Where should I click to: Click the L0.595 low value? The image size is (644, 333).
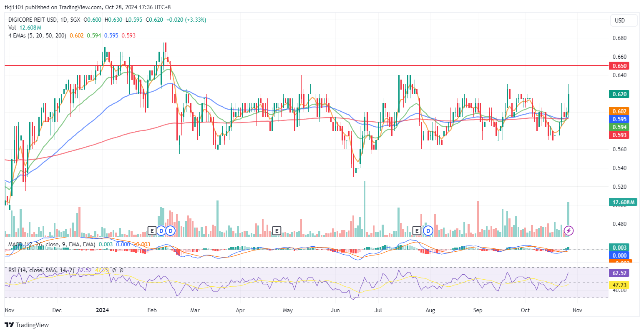point(134,20)
